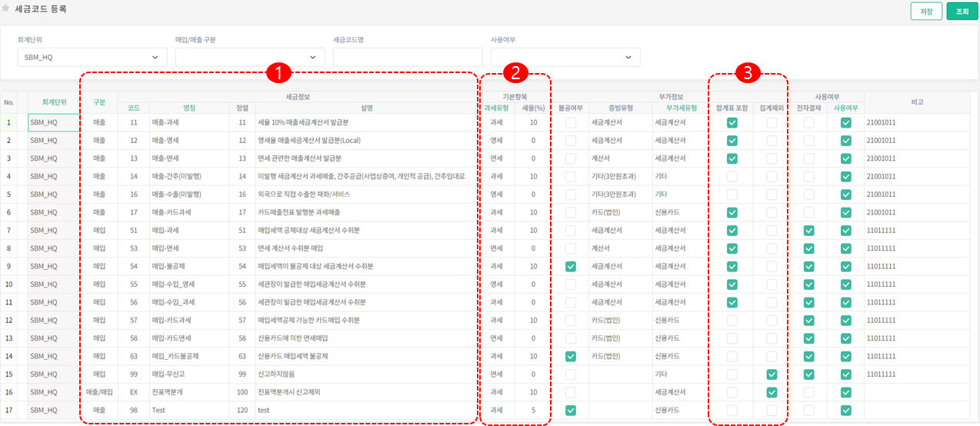980x426 pixels.
Task: Open the 회계단위 dropdown showing SBM_HQ
Action: pyautogui.click(x=92, y=57)
